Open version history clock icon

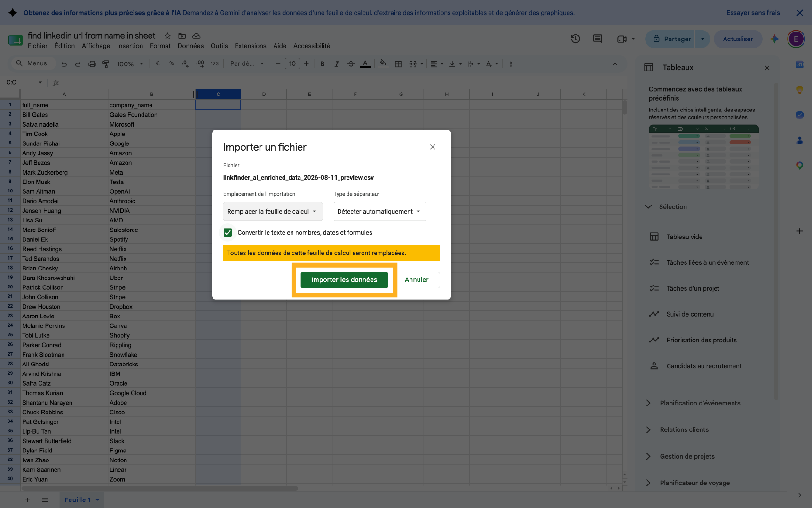pyautogui.click(x=575, y=39)
